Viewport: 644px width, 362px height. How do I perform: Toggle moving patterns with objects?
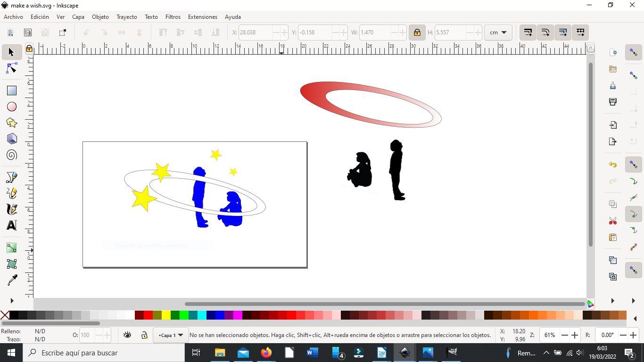click(580, 33)
